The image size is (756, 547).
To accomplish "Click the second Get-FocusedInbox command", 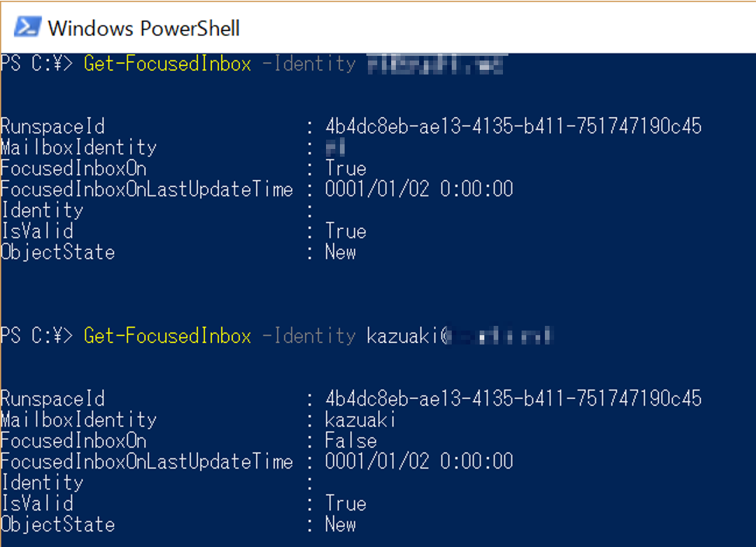I will (x=168, y=336).
